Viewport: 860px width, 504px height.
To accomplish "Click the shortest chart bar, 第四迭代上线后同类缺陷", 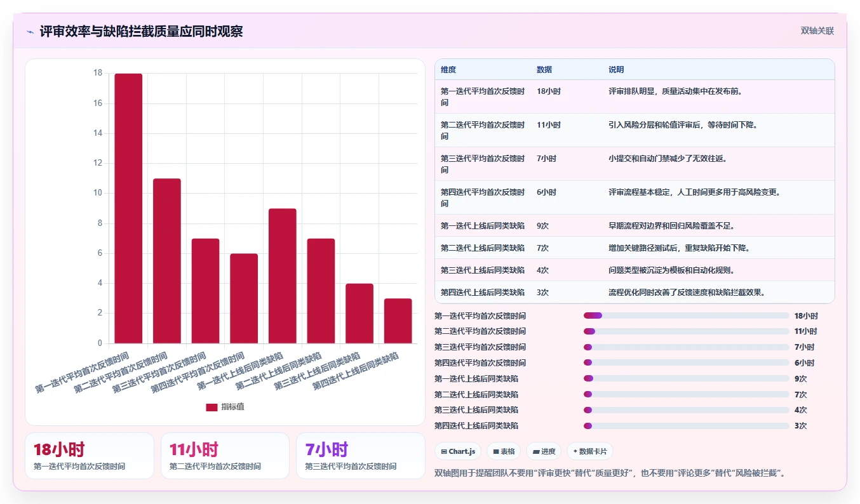I will [x=398, y=321].
